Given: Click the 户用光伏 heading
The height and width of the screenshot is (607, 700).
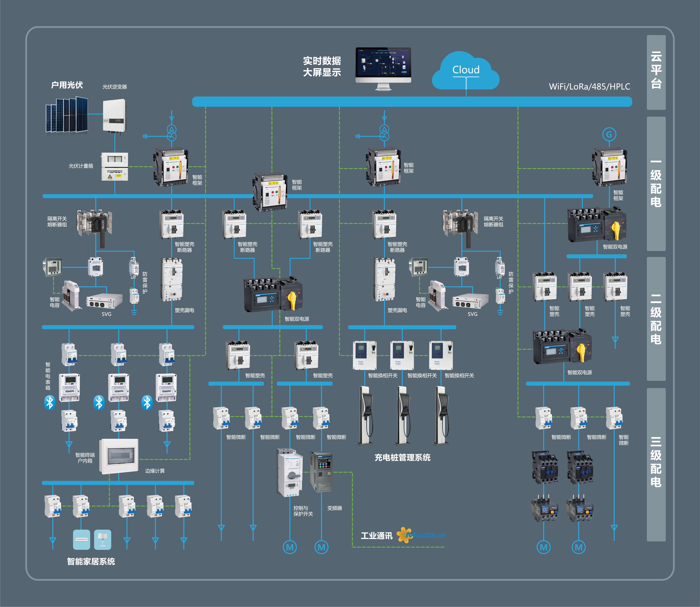Looking at the screenshot, I should coord(67,85).
